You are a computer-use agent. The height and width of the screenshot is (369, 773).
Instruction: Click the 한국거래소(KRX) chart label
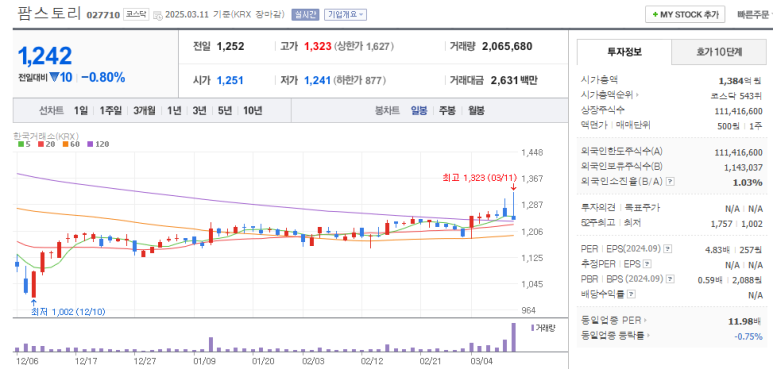tap(46, 135)
